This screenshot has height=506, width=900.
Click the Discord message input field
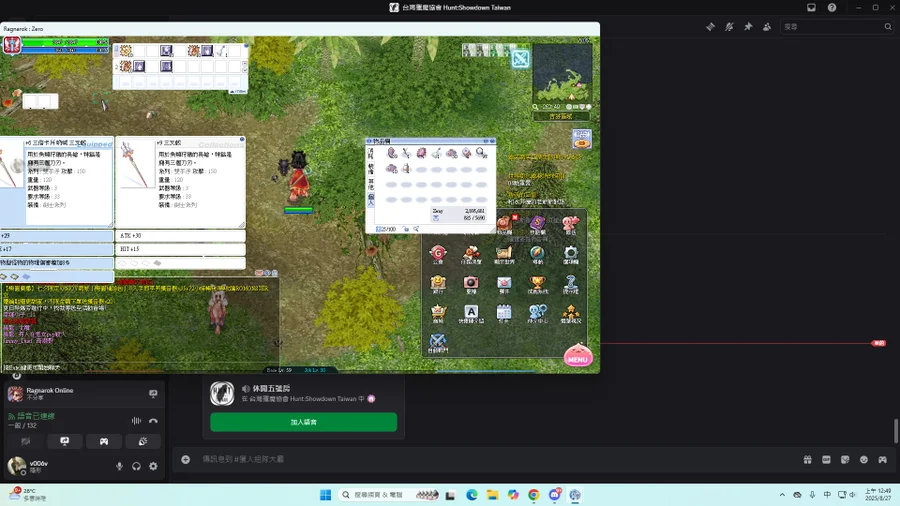(x=494, y=459)
